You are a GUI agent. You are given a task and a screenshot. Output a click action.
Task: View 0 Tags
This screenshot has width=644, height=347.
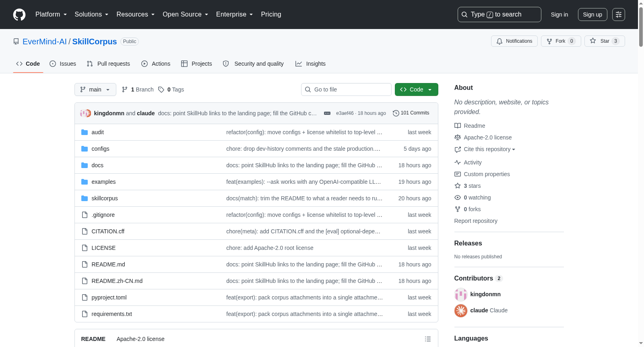coord(171,89)
